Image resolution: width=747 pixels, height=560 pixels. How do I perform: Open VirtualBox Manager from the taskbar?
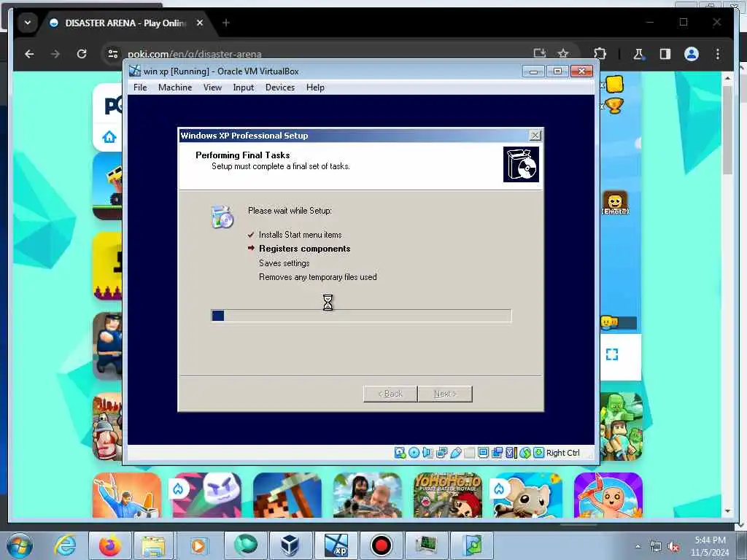[x=290, y=545]
